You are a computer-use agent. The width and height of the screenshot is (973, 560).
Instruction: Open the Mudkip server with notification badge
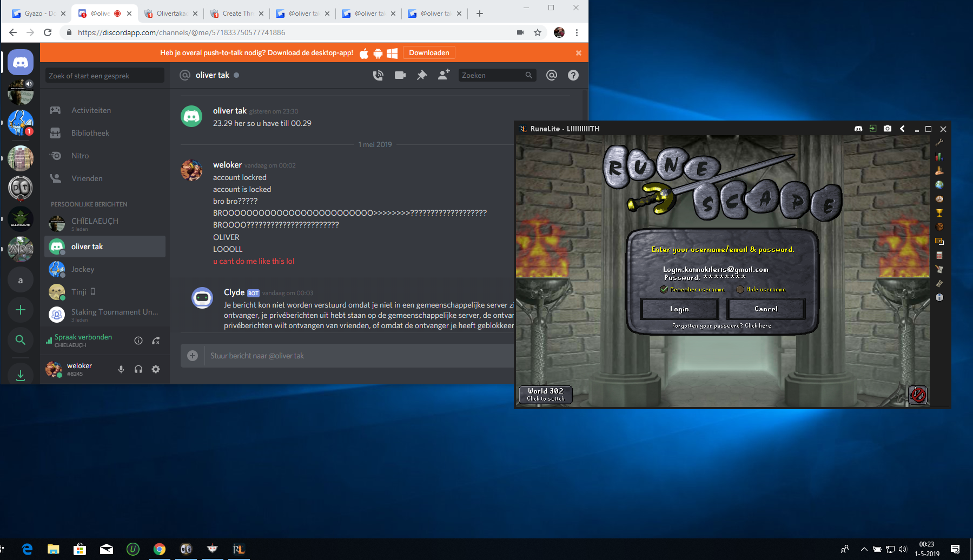(x=21, y=123)
